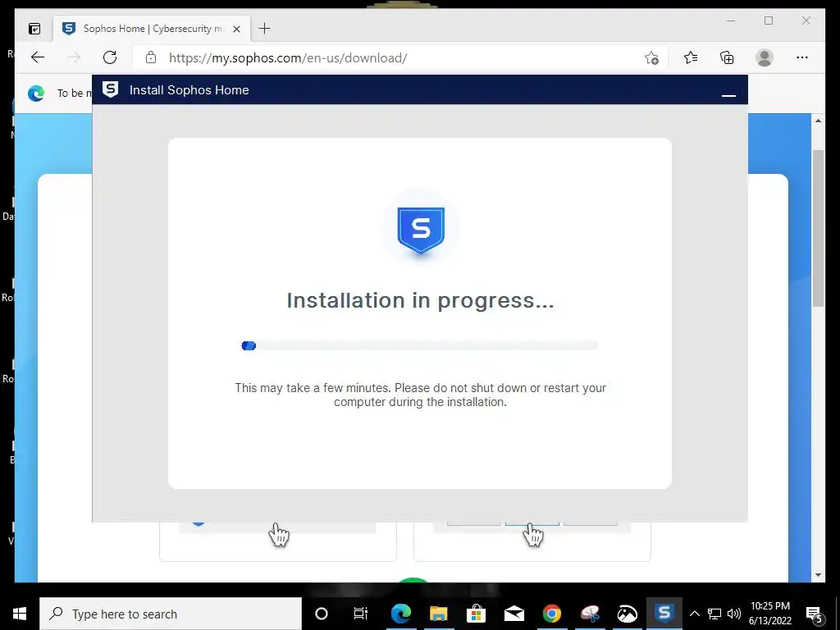Reload the Sophos download page
The image size is (840, 630).
(x=110, y=57)
